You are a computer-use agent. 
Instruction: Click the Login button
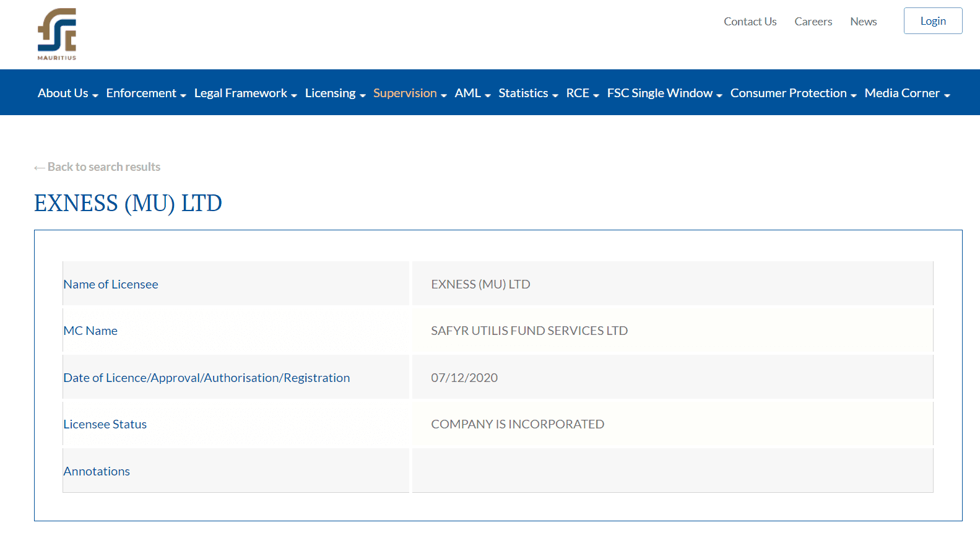[932, 21]
